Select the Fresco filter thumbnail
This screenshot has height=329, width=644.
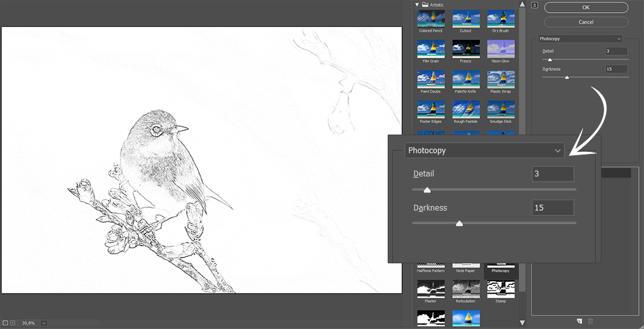coord(466,49)
